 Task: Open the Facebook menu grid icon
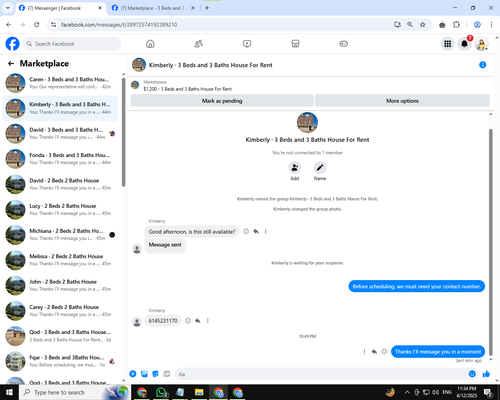tap(448, 44)
